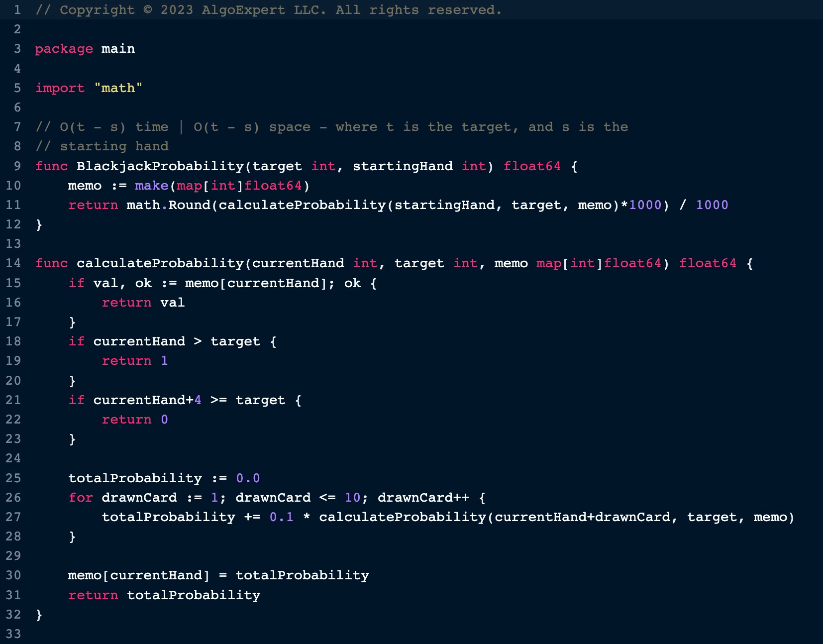Click 'currentHand+4' in the if condition
Image resolution: width=823 pixels, height=644 pixels.
[147, 400]
